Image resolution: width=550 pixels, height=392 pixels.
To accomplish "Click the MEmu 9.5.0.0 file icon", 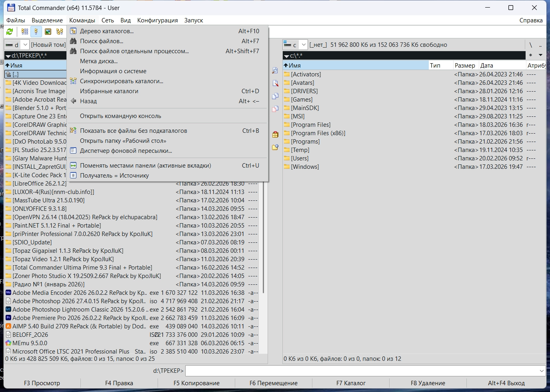I will coord(8,343).
